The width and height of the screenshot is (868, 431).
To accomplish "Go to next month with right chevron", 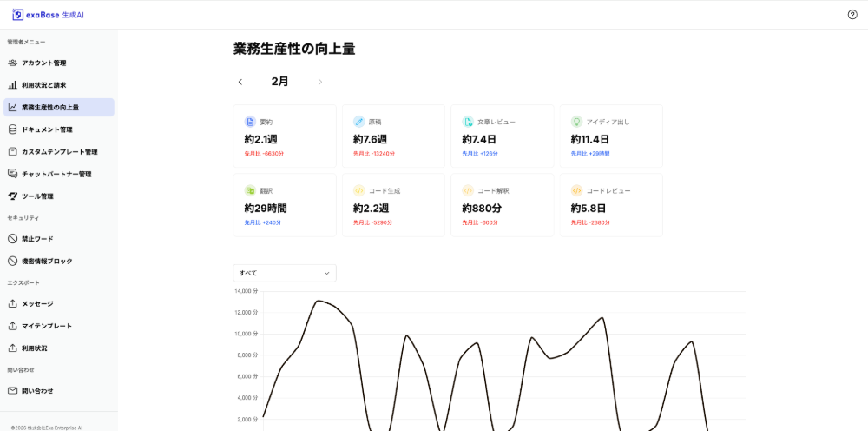I will click(x=320, y=82).
